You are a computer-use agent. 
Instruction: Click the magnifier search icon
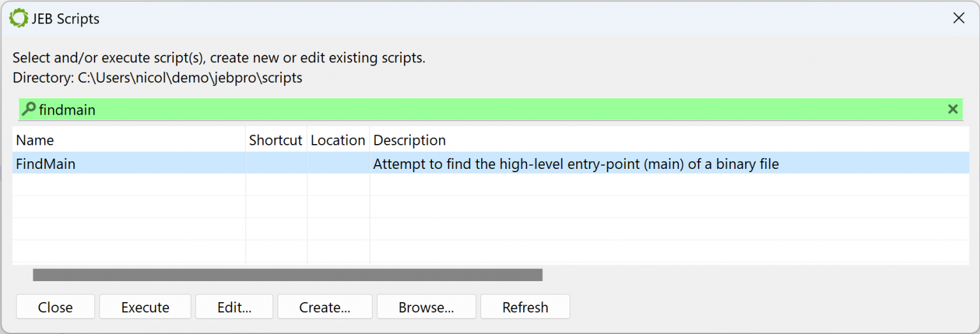[x=28, y=110]
